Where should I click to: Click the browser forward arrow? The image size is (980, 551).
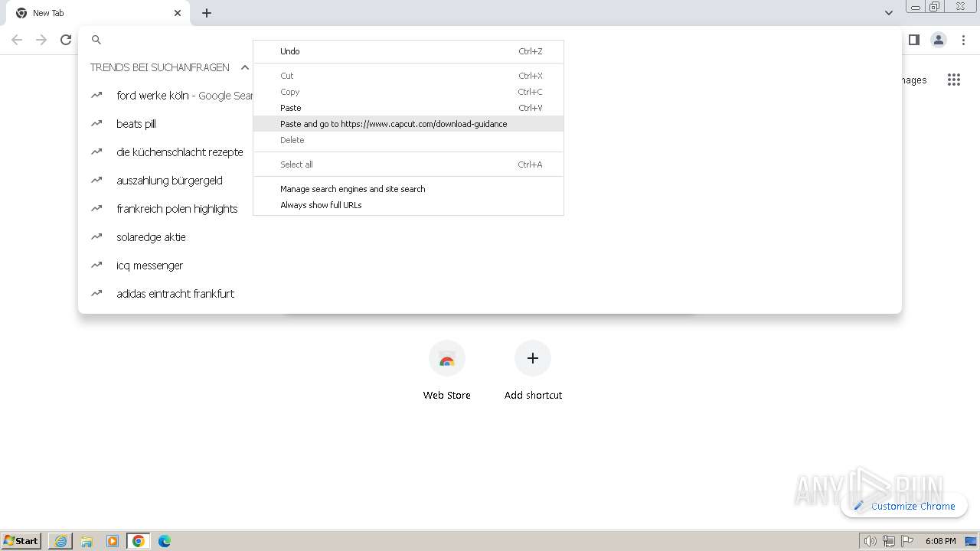coord(41,40)
